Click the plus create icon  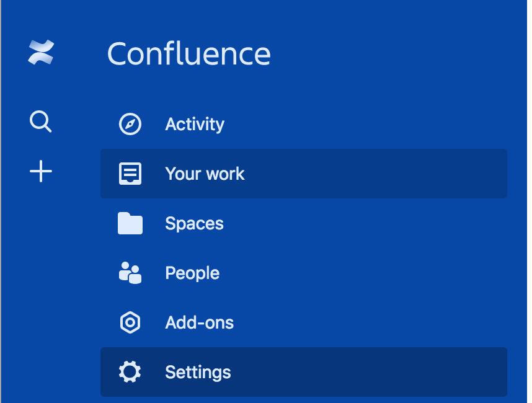click(x=41, y=171)
